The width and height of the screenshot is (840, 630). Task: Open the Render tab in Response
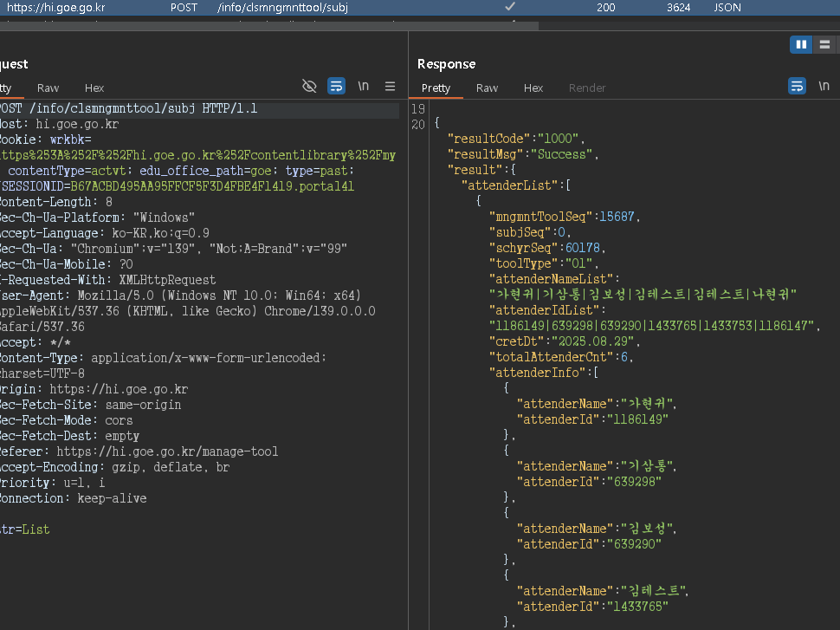(x=587, y=88)
